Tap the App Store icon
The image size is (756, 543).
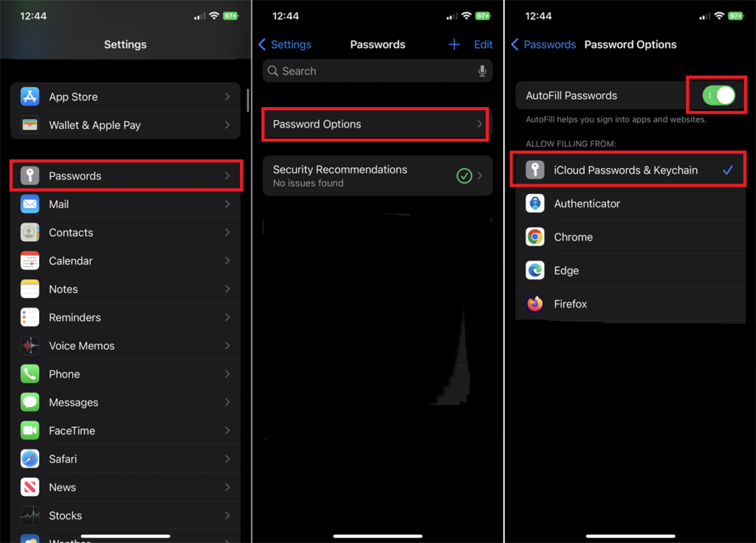(x=30, y=97)
